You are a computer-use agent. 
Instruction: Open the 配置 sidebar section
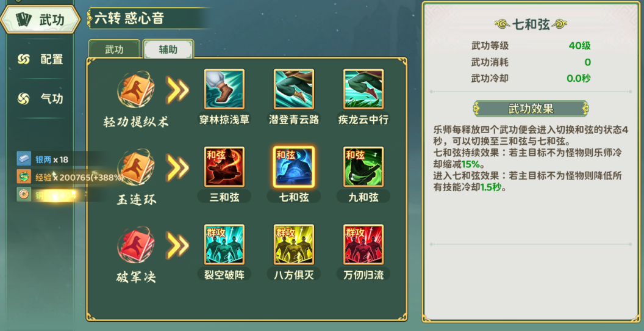point(40,59)
